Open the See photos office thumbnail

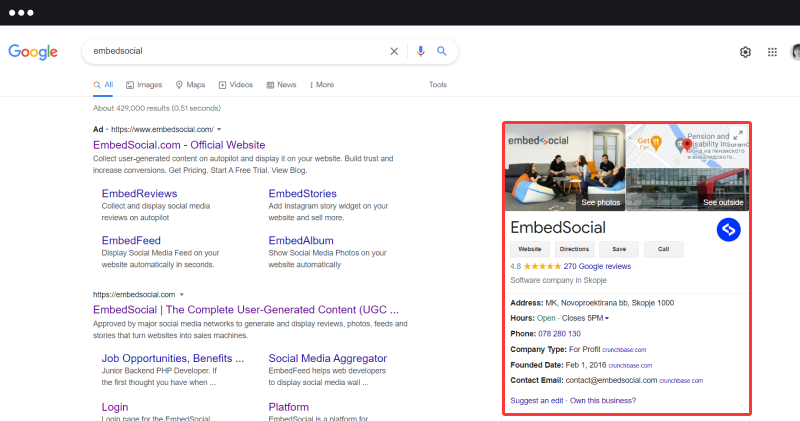click(x=565, y=167)
